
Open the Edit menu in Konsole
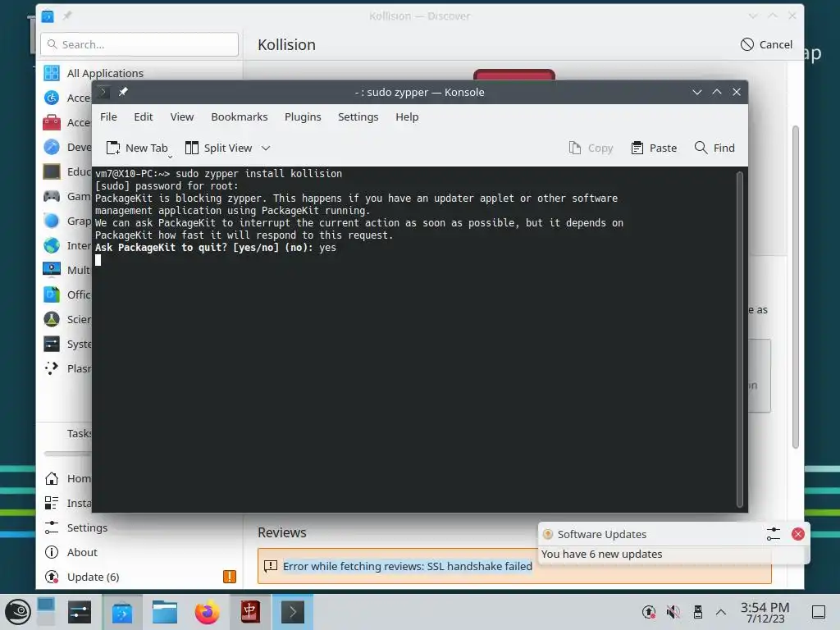point(143,116)
